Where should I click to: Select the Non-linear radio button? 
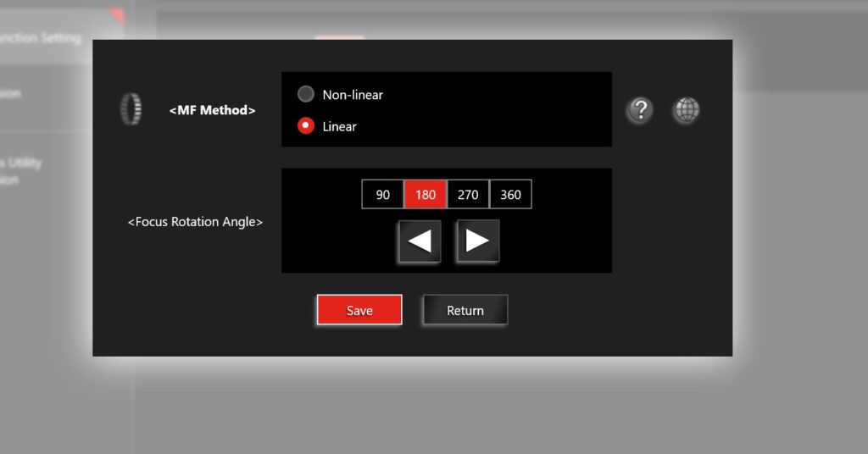tap(306, 94)
